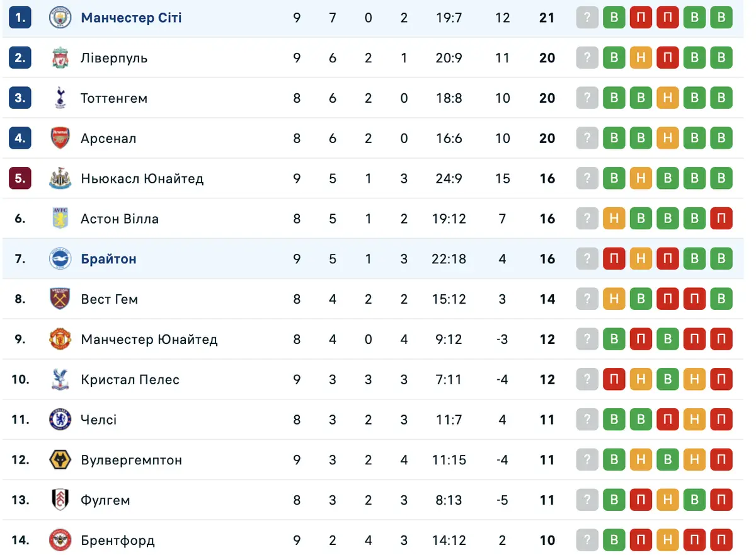Image resolution: width=756 pixels, height=555 pixels.
Task: Open the Кристал Пелес team name
Action: (130, 379)
